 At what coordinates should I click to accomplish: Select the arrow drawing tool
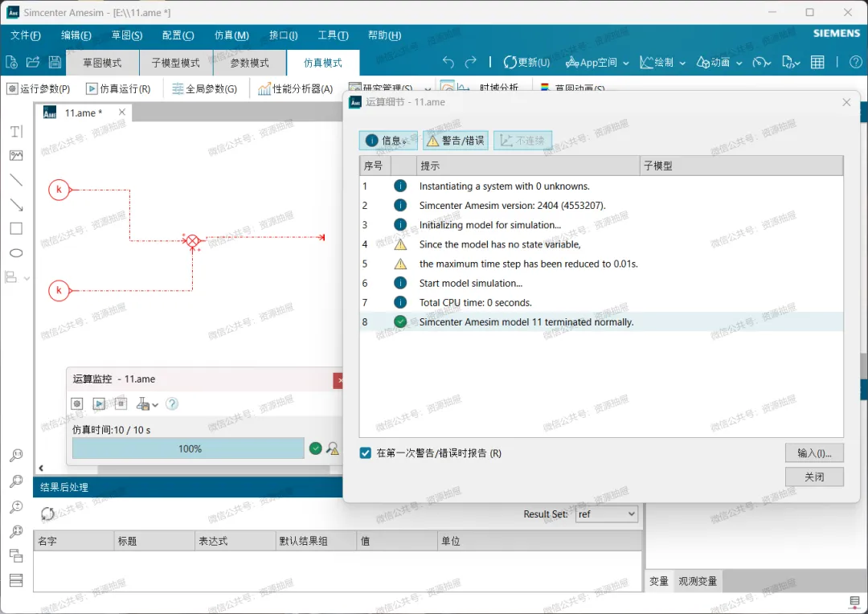[16, 204]
